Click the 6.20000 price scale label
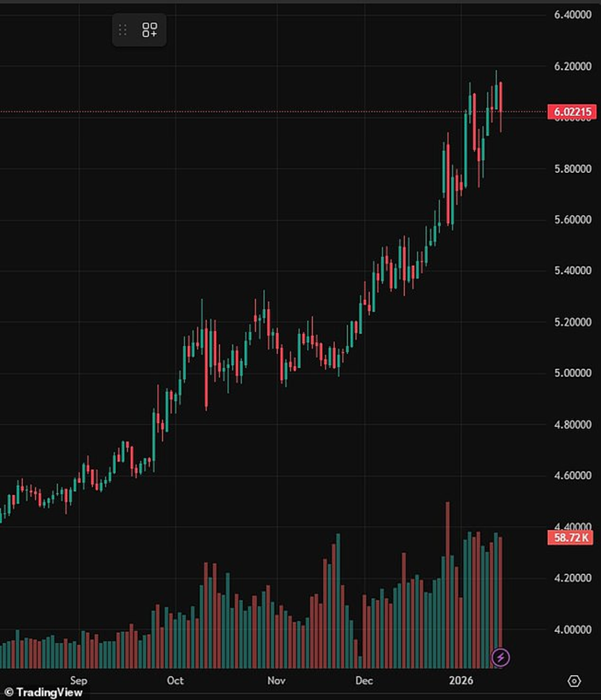601x700 pixels. pos(573,67)
